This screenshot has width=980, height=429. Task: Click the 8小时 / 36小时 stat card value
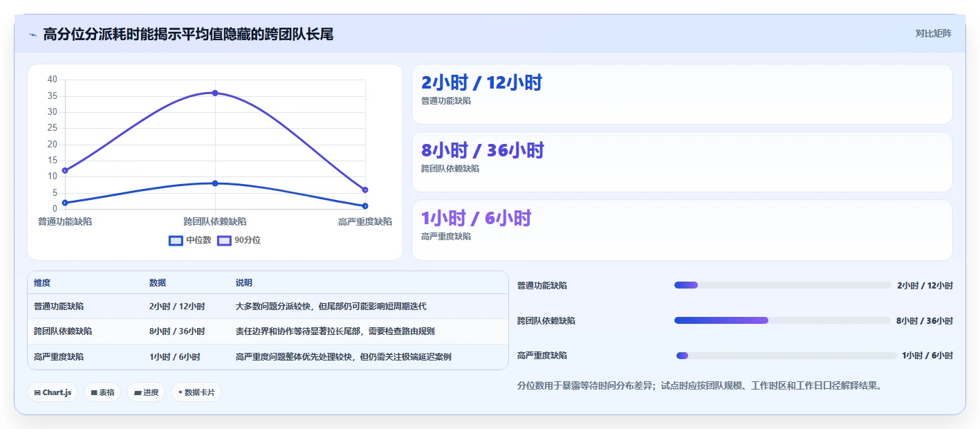point(483,150)
